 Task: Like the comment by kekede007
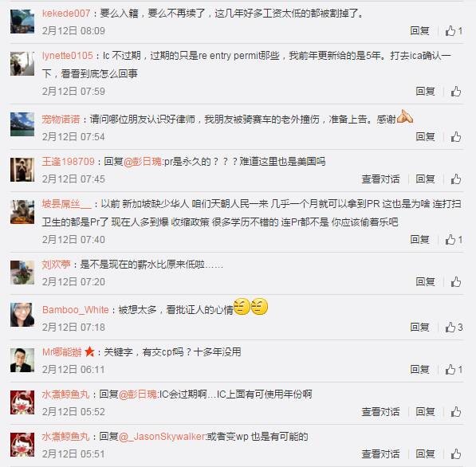[454, 30]
